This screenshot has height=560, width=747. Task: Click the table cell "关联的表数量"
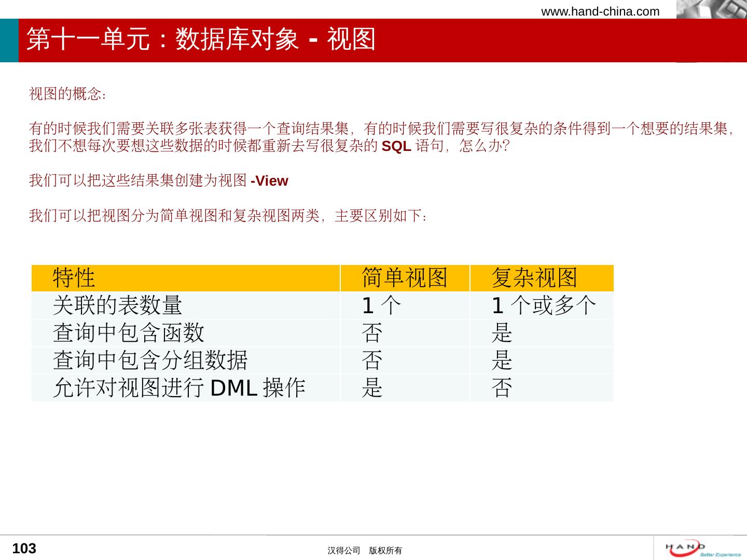[x=186, y=305]
